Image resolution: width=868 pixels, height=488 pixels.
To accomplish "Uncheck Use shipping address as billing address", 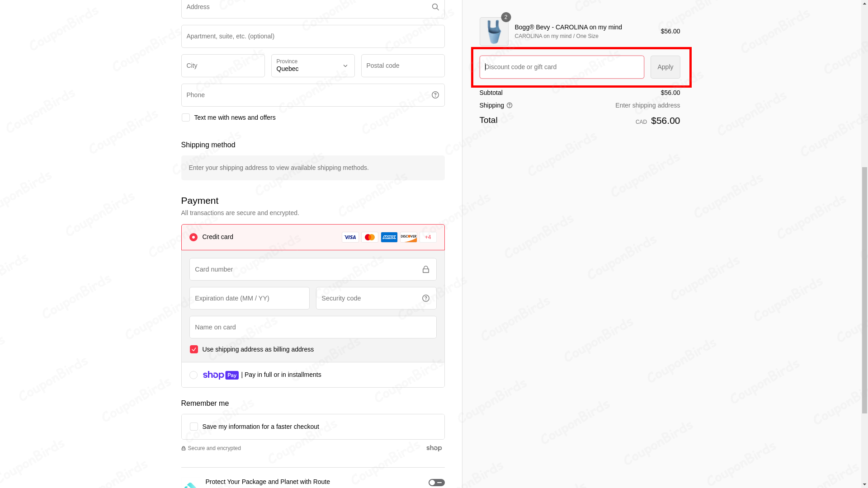I will 193,349.
